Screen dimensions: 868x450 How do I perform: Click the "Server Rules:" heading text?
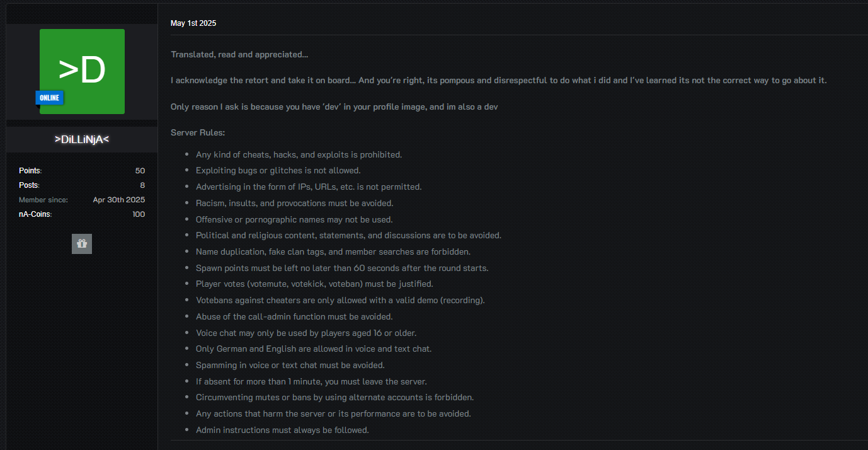pos(198,133)
